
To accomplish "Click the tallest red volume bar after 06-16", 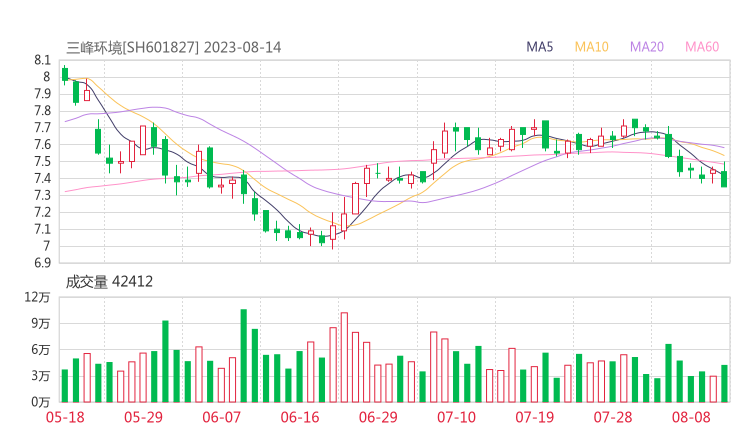I will click(344, 357).
